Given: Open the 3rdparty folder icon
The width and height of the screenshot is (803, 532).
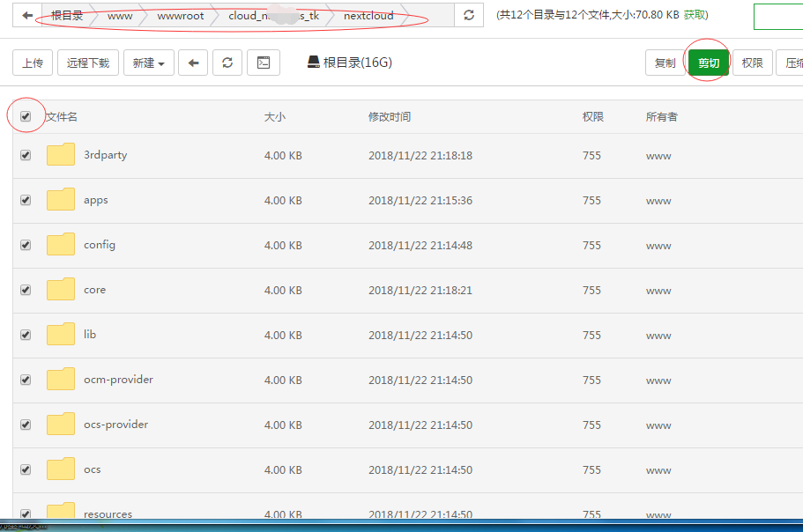Looking at the screenshot, I should pos(60,154).
